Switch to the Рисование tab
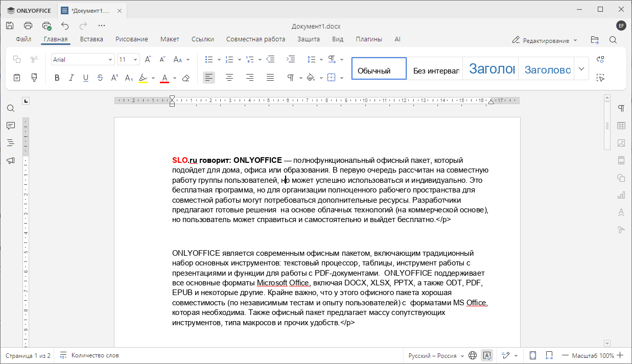632x364 pixels. click(131, 39)
